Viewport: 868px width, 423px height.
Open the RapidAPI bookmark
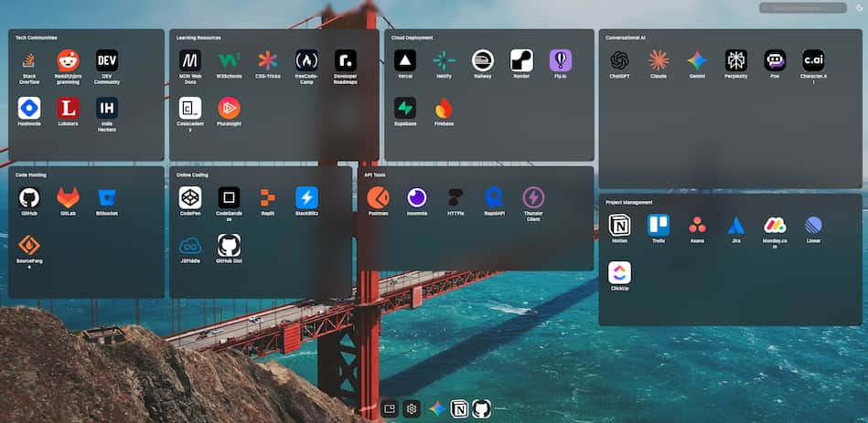point(495,198)
